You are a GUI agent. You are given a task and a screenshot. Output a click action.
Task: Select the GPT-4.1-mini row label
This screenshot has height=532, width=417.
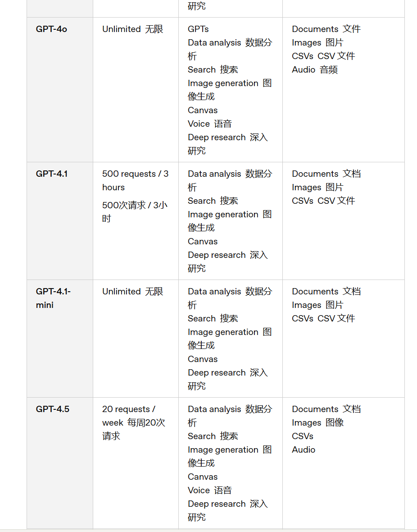tap(53, 298)
